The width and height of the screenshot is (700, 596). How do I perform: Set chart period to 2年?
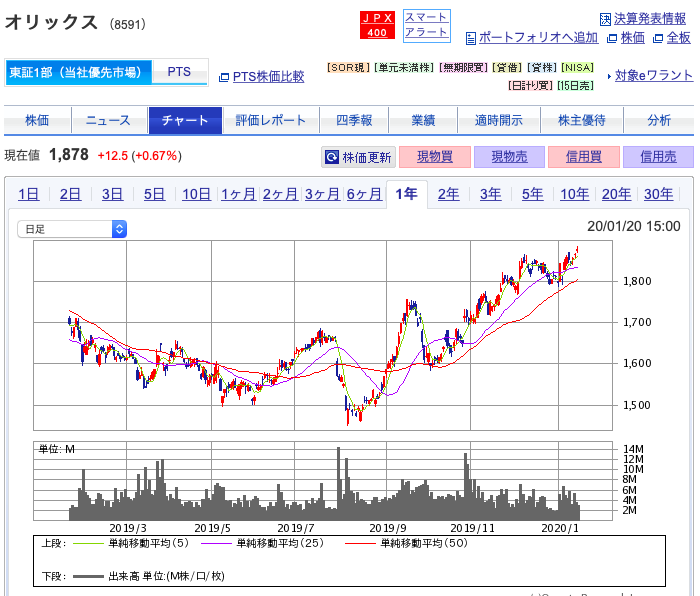point(448,194)
